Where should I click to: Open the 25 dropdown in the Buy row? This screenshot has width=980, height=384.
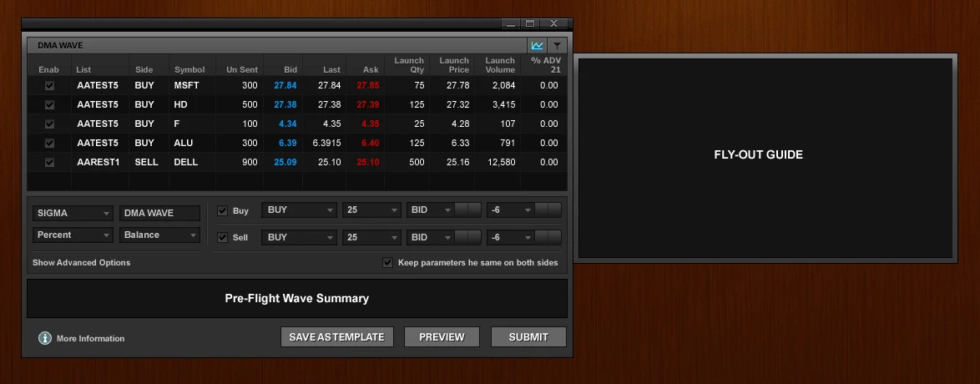click(x=371, y=210)
